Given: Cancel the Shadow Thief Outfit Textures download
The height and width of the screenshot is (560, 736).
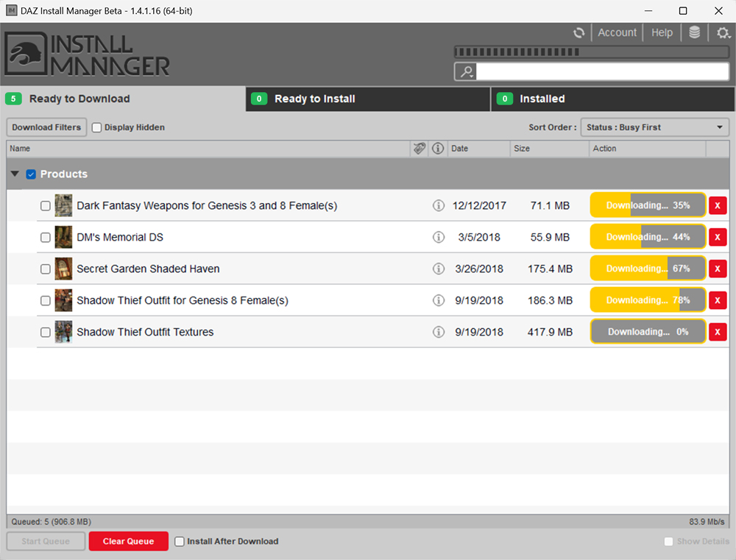Looking at the screenshot, I should click(x=717, y=333).
